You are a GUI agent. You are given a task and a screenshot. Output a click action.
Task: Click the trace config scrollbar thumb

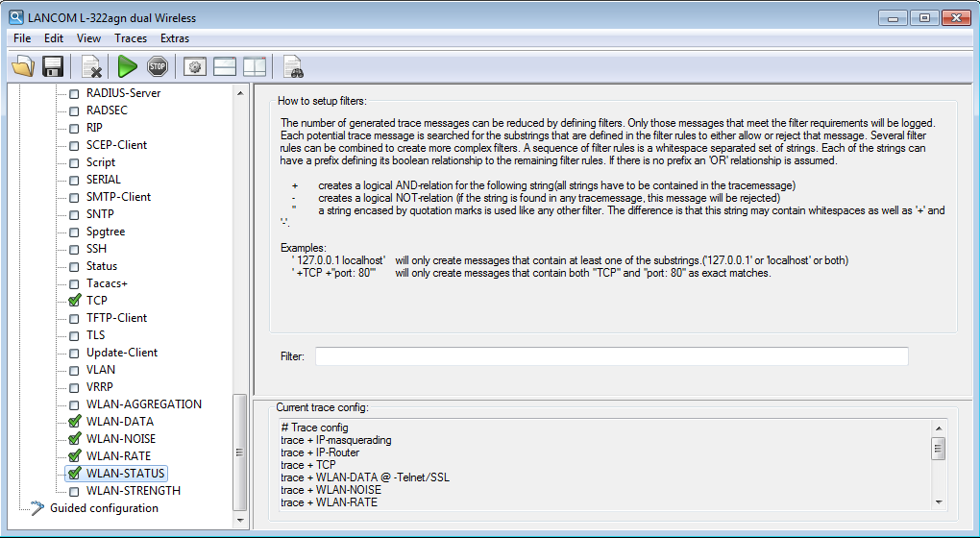pos(938,448)
